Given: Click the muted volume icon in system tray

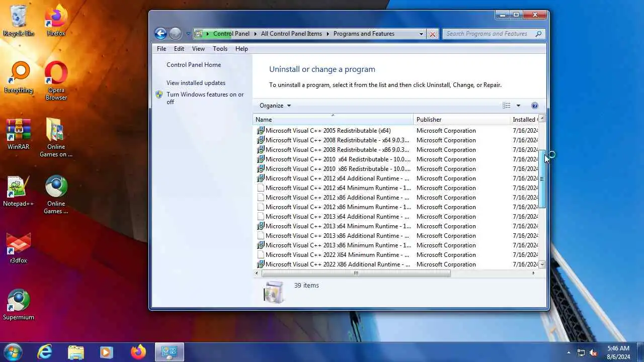Looking at the screenshot, I should coord(594,352).
